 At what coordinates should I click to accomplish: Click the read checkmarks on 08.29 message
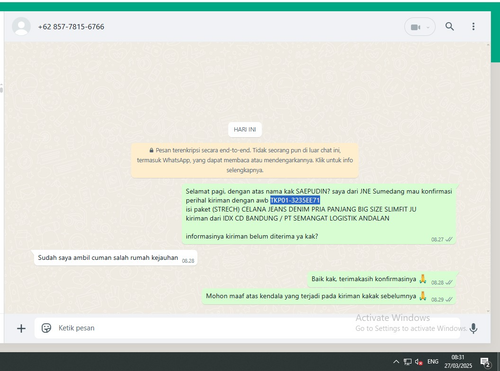(449, 299)
